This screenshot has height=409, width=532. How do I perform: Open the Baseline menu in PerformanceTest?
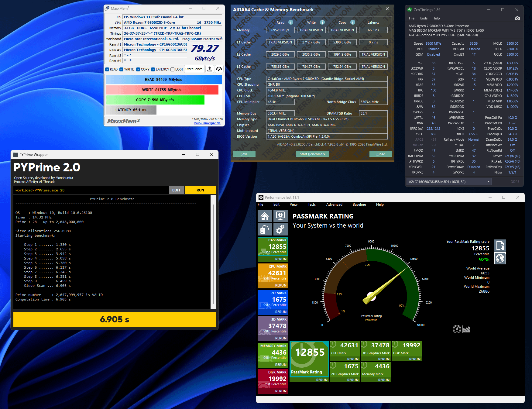[x=359, y=204]
